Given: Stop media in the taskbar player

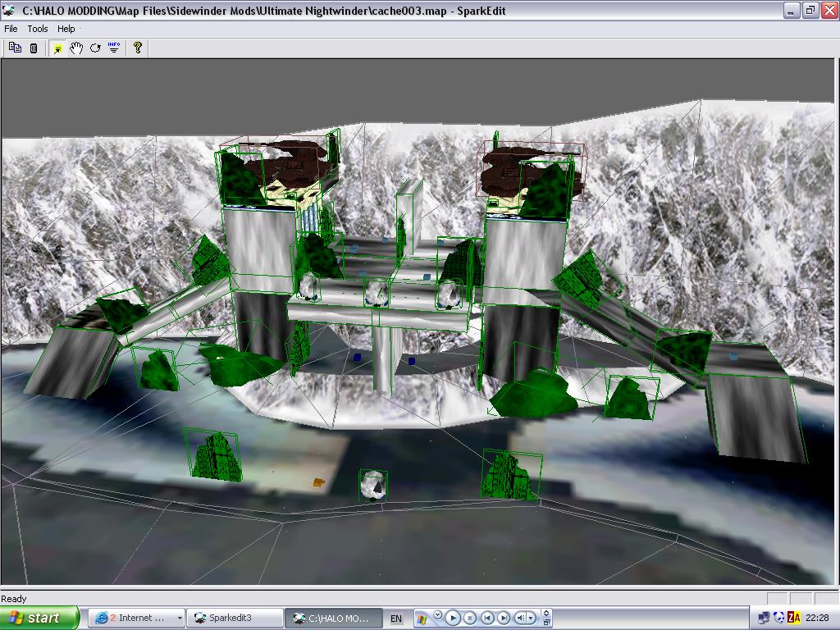Looking at the screenshot, I should [x=470, y=619].
